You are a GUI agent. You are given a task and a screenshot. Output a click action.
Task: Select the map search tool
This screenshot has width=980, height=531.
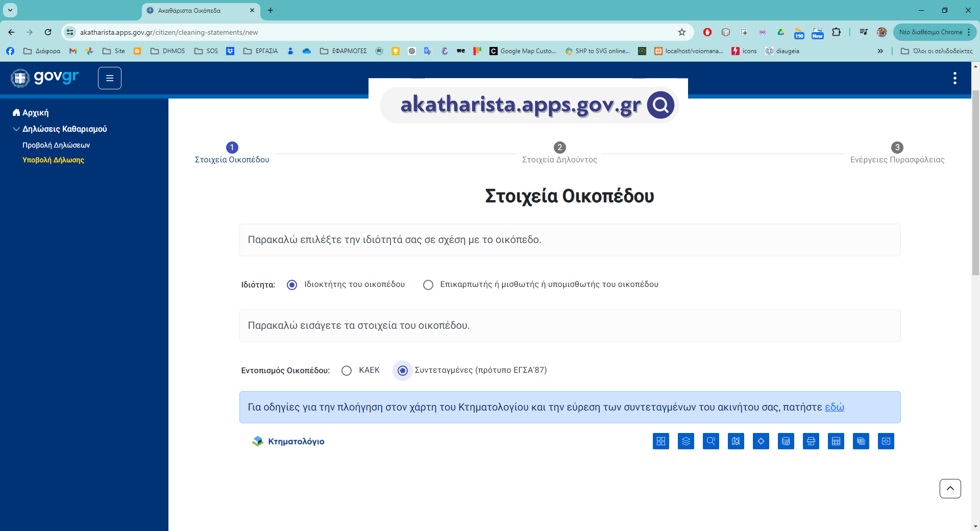(711, 441)
